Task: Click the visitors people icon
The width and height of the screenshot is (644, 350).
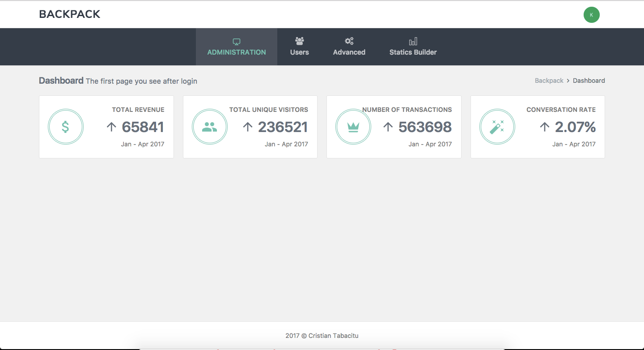Action: coord(210,127)
